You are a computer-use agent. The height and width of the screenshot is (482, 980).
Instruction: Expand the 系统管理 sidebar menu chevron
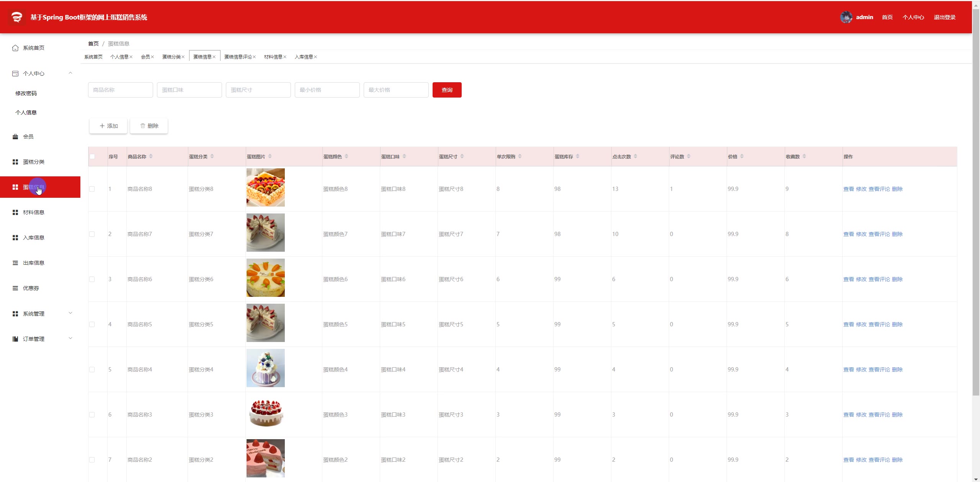tap(70, 313)
